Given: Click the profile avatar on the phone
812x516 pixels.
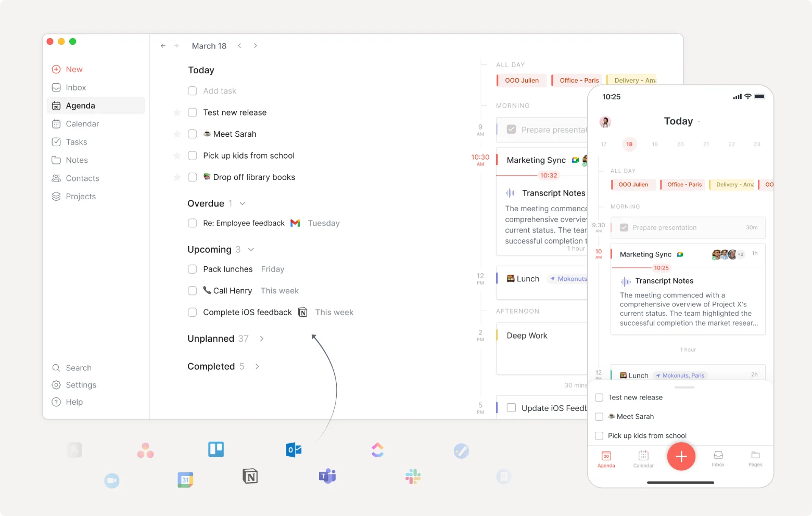Looking at the screenshot, I should pos(605,122).
